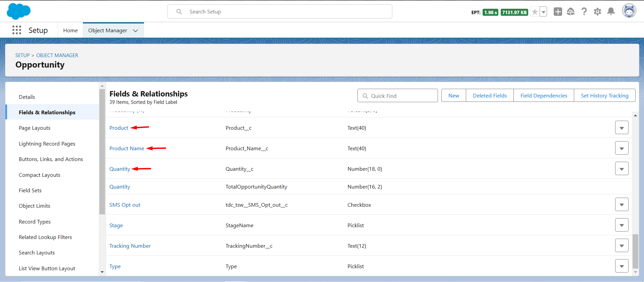Open the Field Dependencies button

544,96
